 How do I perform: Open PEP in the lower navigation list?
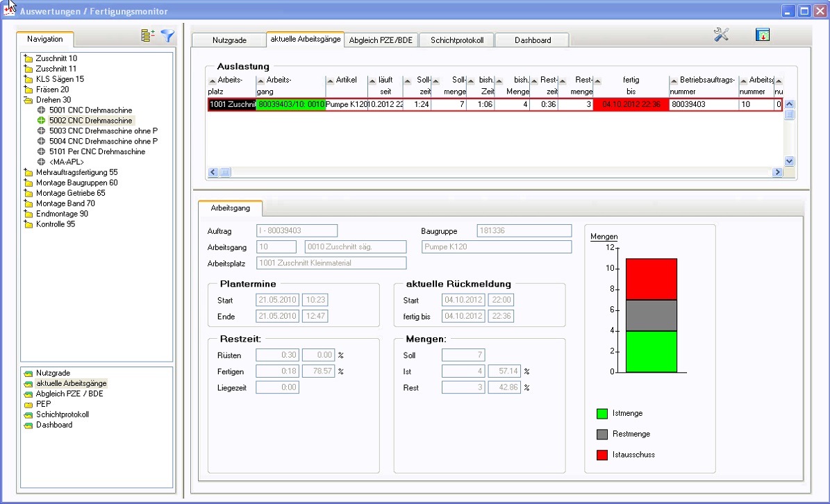point(43,404)
